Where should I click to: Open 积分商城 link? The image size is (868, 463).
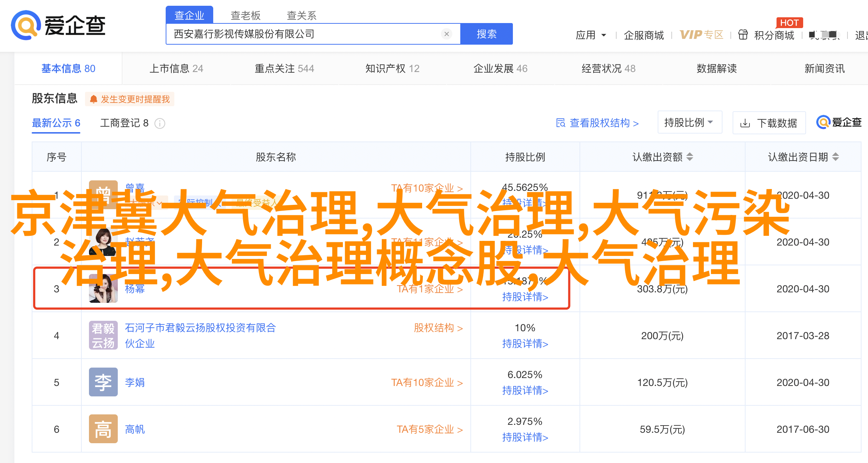point(774,35)
